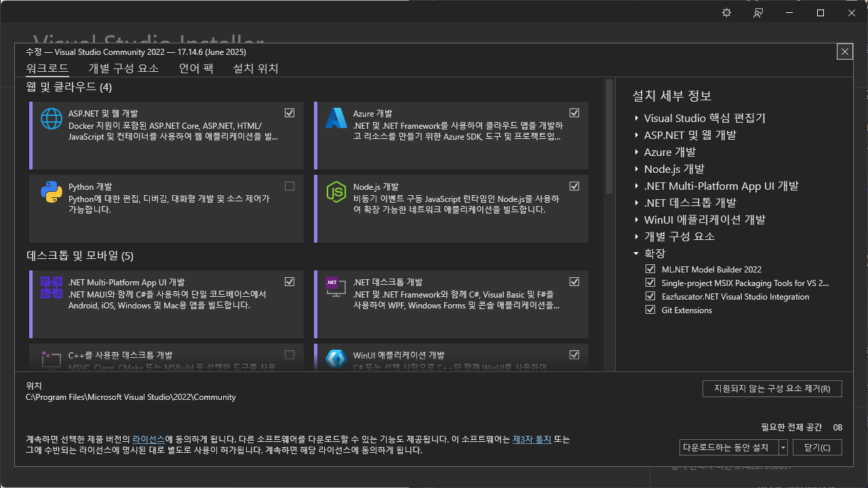The width and height of the screenshot is (868, 488).
Task: Uncheck Single-project MSIX Packaging Tools extension
Action: click(x=651, y=283)
